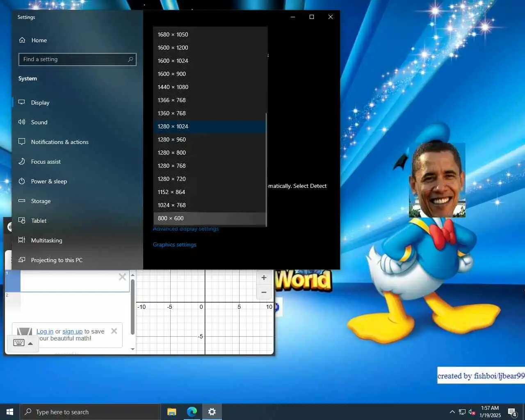The image size is (525, 420).
Task: Open Multitasking settings
Action: click(x=77, y=240)
